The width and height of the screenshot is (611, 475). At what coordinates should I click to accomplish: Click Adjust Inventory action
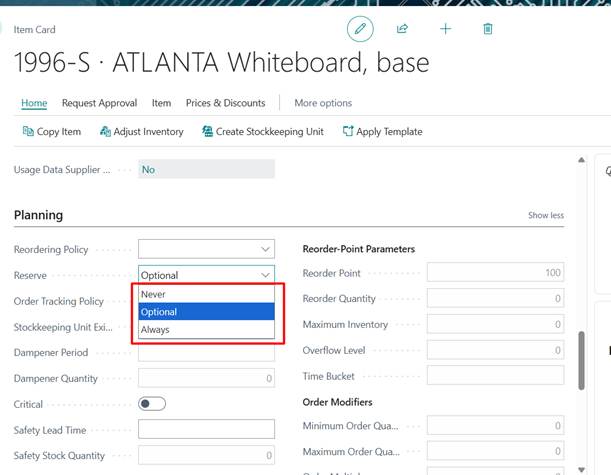pyautogui.click(x=142, y=132)
